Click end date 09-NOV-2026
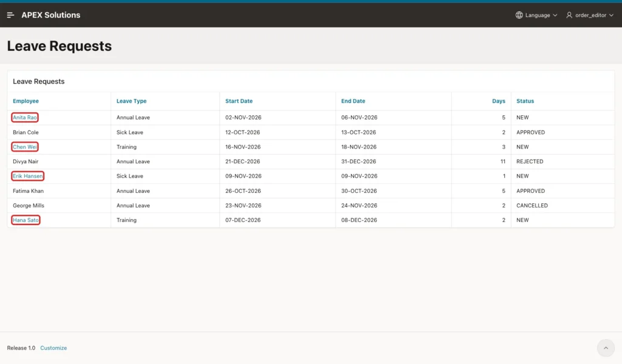Image resolution: width=622 pixels, height=364 pixels. pyautogui.click(x=360, y=176)
